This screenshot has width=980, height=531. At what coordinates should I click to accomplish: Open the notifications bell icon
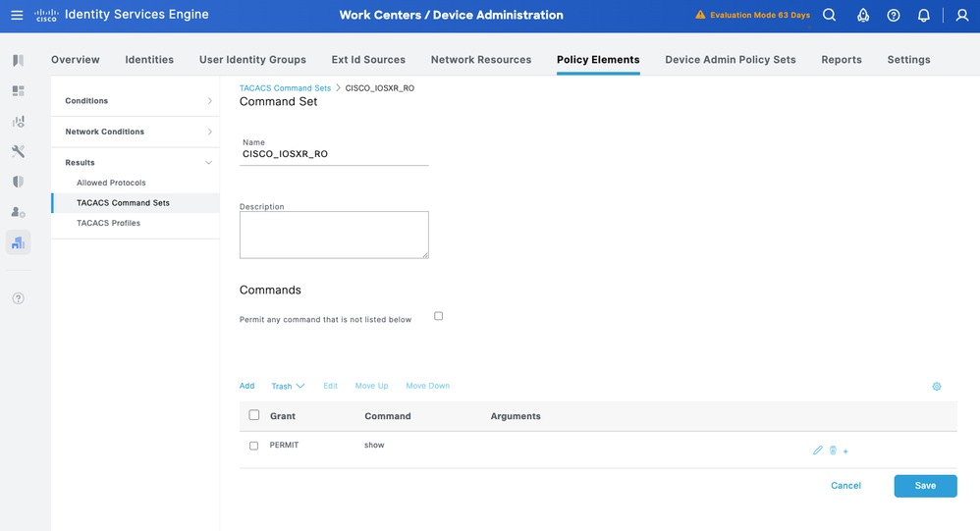(923, 15)
